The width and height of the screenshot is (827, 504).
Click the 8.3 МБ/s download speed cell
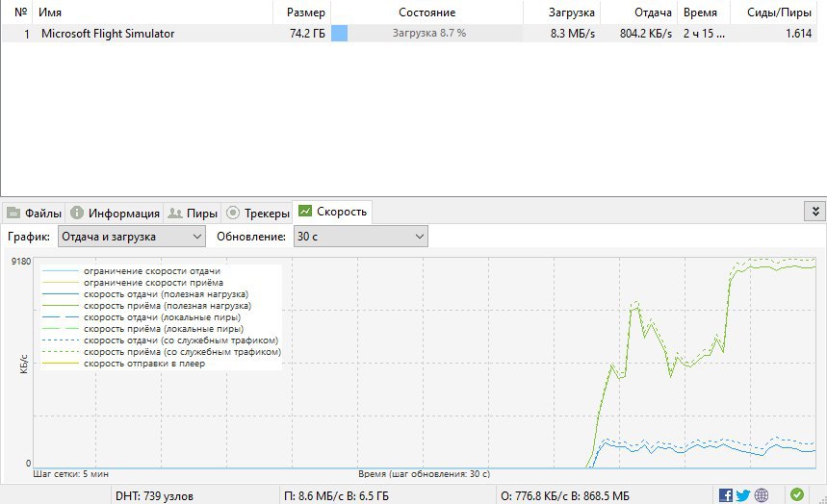(x=573, y=34)
